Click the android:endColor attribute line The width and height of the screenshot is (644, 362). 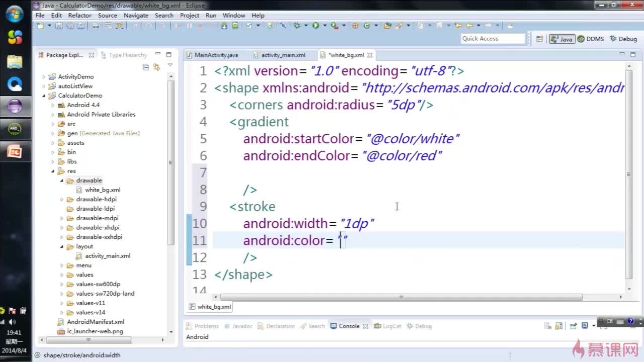point(342,155)
